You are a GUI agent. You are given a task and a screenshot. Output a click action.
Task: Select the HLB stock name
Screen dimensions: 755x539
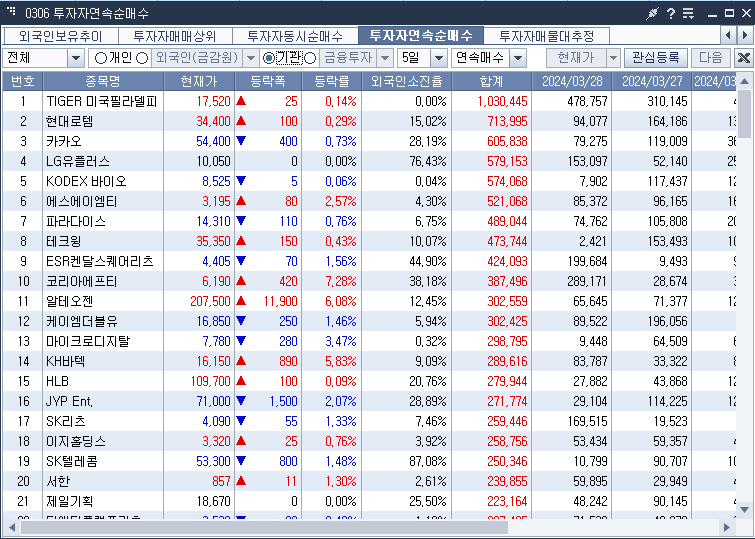coord(57,381)
